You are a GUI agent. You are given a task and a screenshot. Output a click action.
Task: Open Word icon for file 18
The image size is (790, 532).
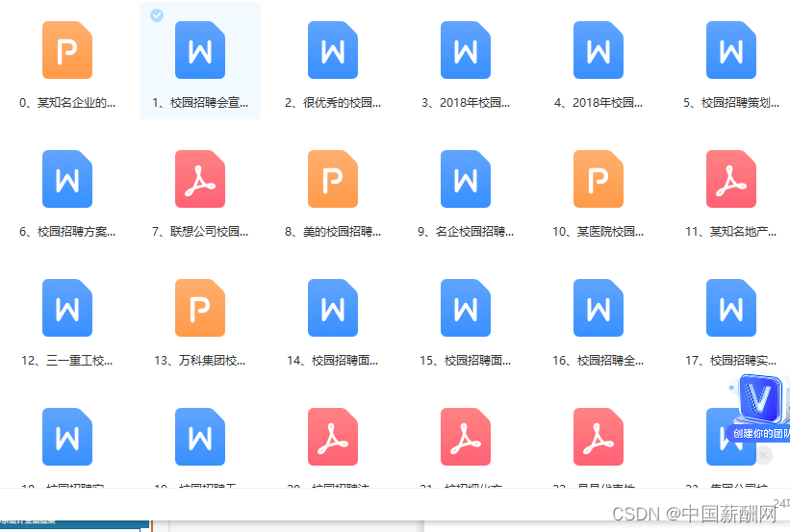(x=67, y=437)
